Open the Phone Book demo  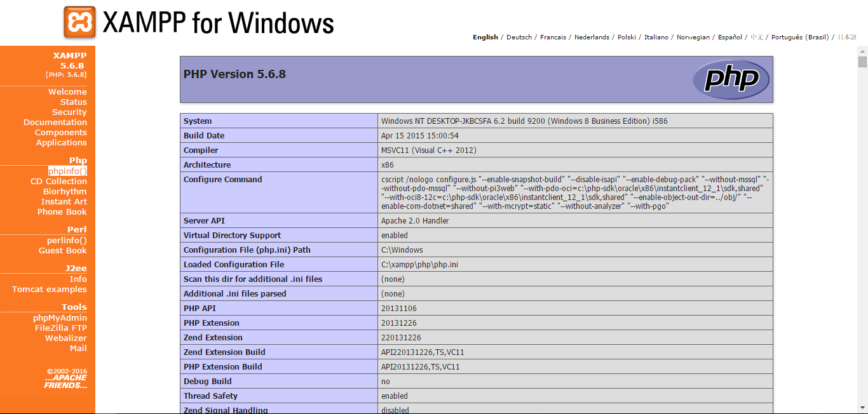(x=62, y=212)
